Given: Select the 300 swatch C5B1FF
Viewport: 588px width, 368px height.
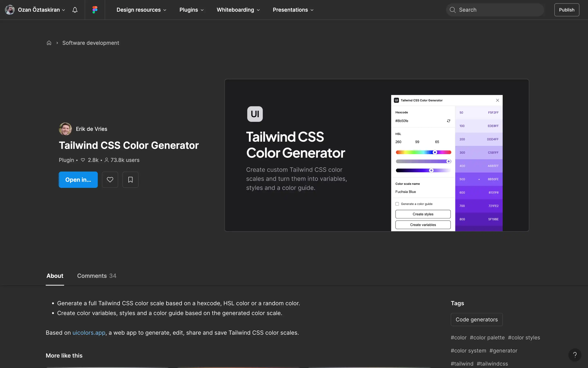Looking at the screenshot, I should click(x=479, y=153).
